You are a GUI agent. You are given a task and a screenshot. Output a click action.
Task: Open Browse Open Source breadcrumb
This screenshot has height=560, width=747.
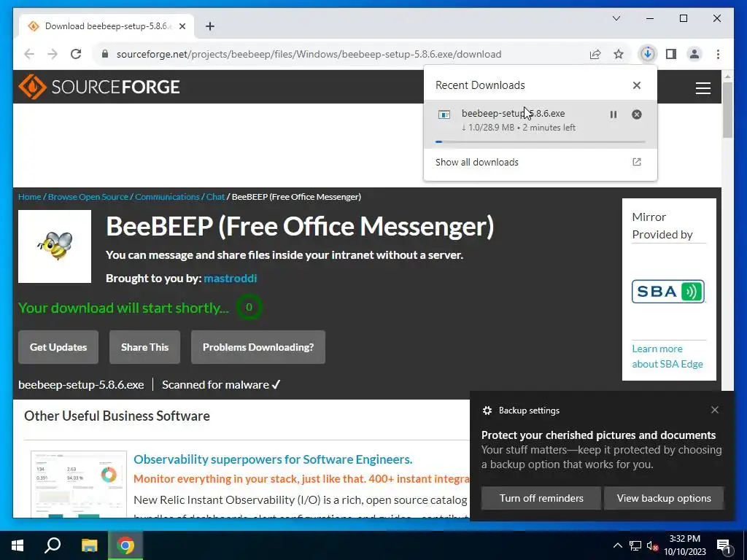88,197
